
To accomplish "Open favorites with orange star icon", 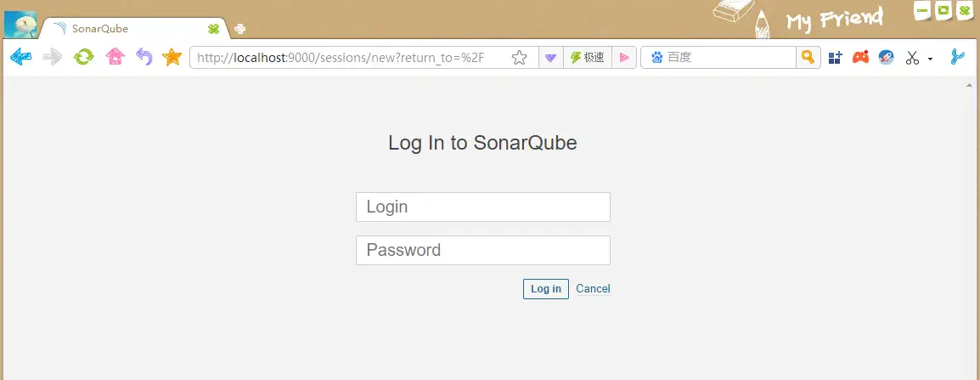I will 172,58.
